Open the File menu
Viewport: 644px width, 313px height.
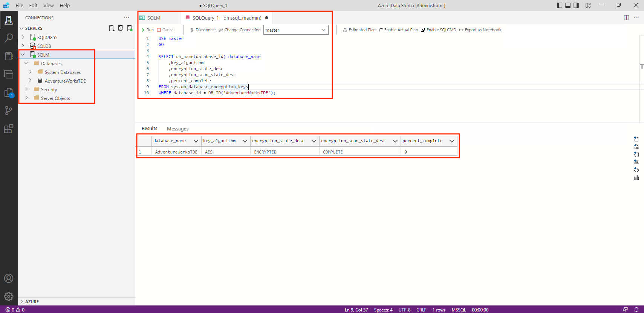click(20, 5)
